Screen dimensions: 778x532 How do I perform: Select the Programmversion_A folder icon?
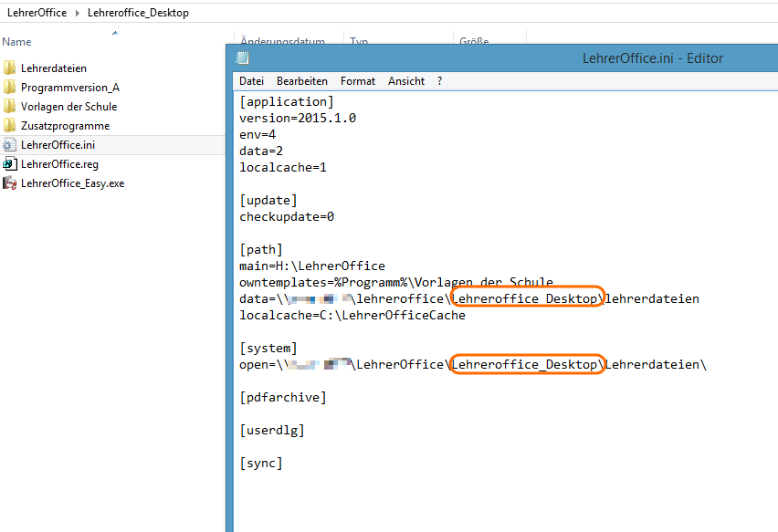pyautogui.click(x=10, y=88)
